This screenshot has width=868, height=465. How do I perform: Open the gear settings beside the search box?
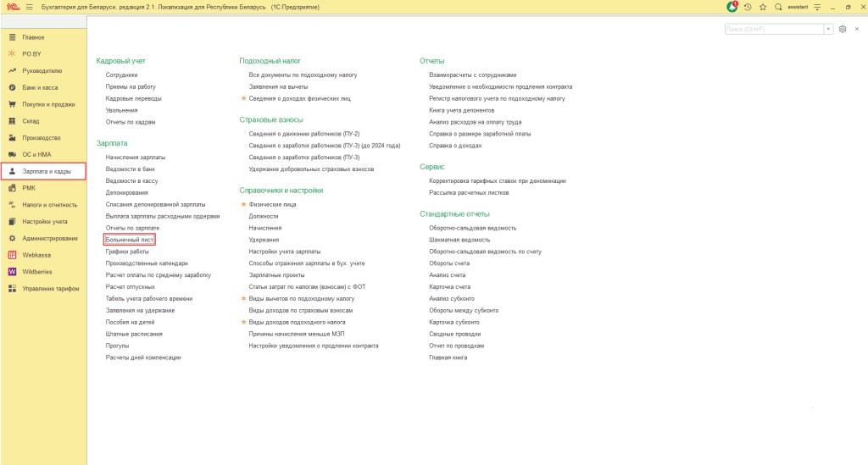[x=843, y=29]
